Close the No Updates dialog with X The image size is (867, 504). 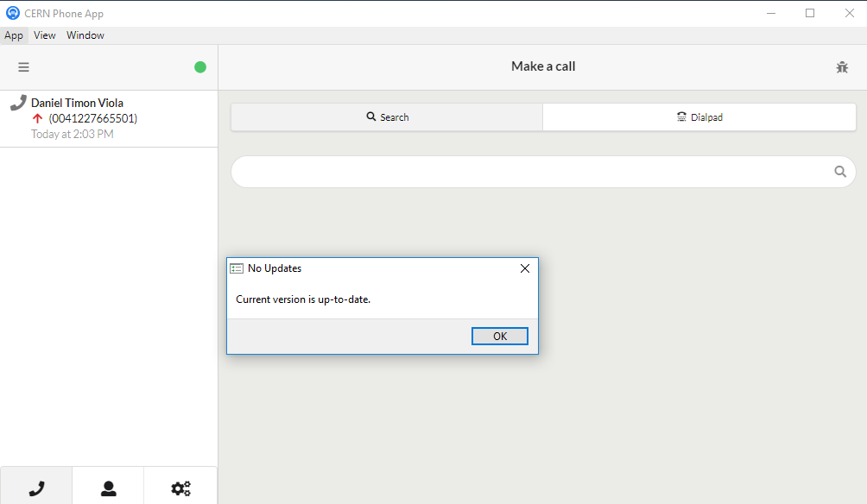524,268
